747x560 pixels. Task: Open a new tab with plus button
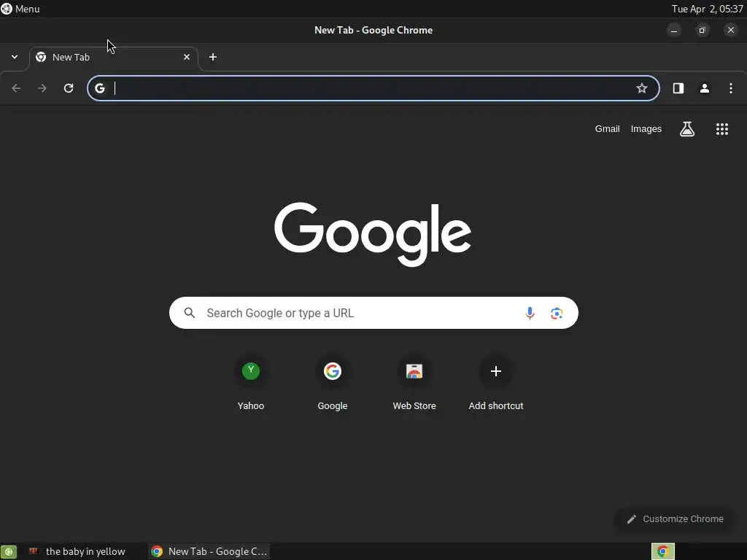(x=213, y=57)
